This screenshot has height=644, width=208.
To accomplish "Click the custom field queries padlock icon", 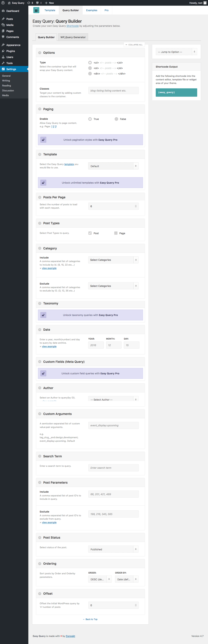I will click(x=43, y=373).
